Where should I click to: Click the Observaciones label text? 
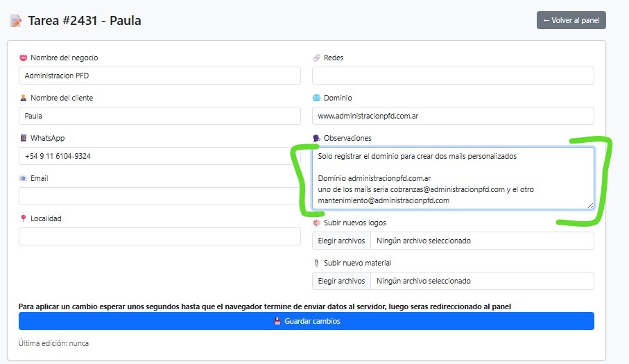[x=347, y=138]
